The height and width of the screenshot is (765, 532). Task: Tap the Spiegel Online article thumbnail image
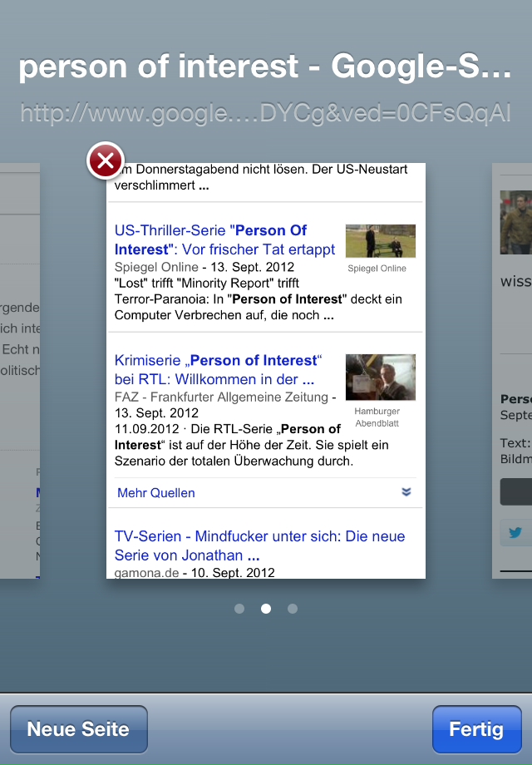(x=380, y=241)
